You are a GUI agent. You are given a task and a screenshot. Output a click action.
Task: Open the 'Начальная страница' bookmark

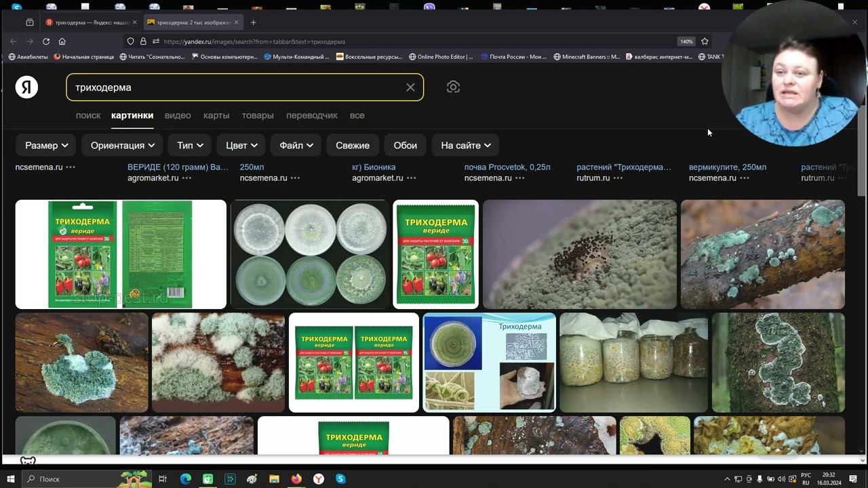coord(83,57)
